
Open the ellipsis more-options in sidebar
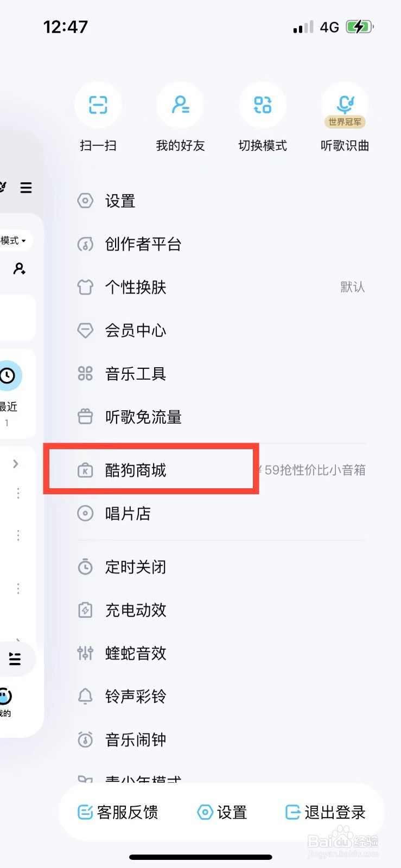click(x=18, y=493)
